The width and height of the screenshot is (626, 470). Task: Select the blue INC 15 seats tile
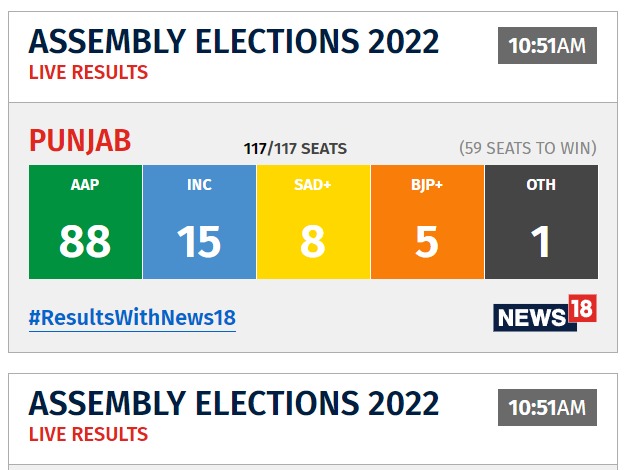pyautogui.click(x=199, y=222)
